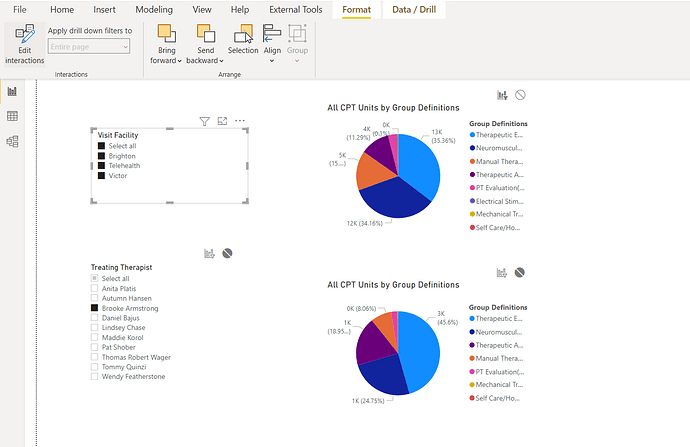Check Autumn Hansen therapist

tap(94, 298)
